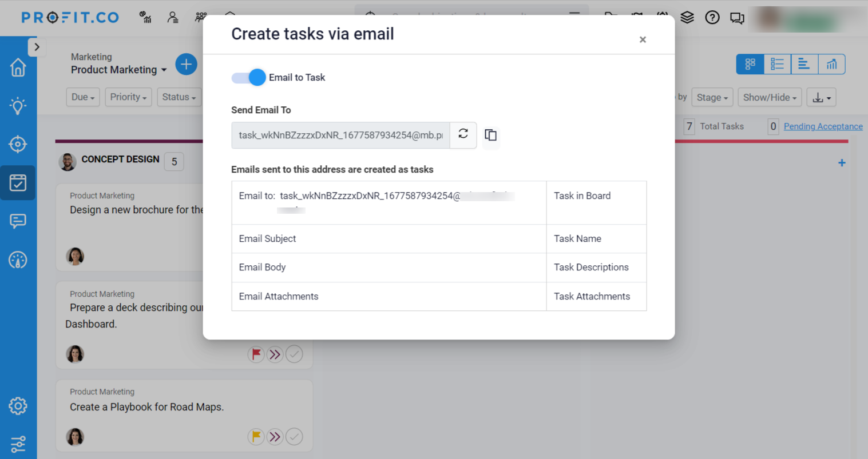Switch to Kanban grid view
Viewport: 868px width, 459px height.
click(x=750, y=64)
